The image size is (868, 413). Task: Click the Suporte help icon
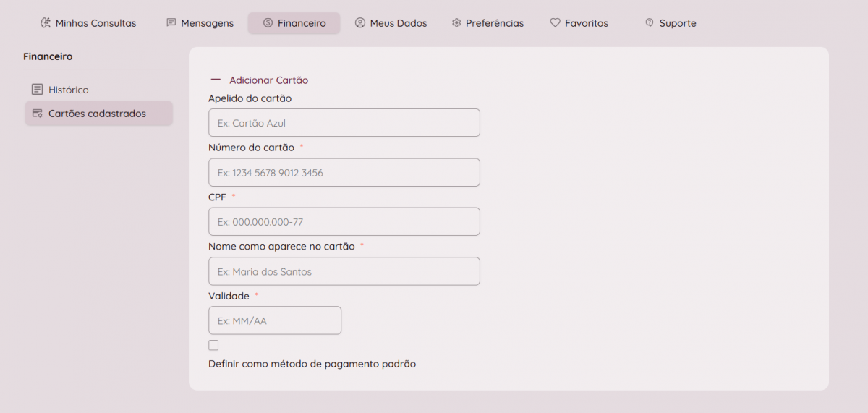[x=650, y=23]
